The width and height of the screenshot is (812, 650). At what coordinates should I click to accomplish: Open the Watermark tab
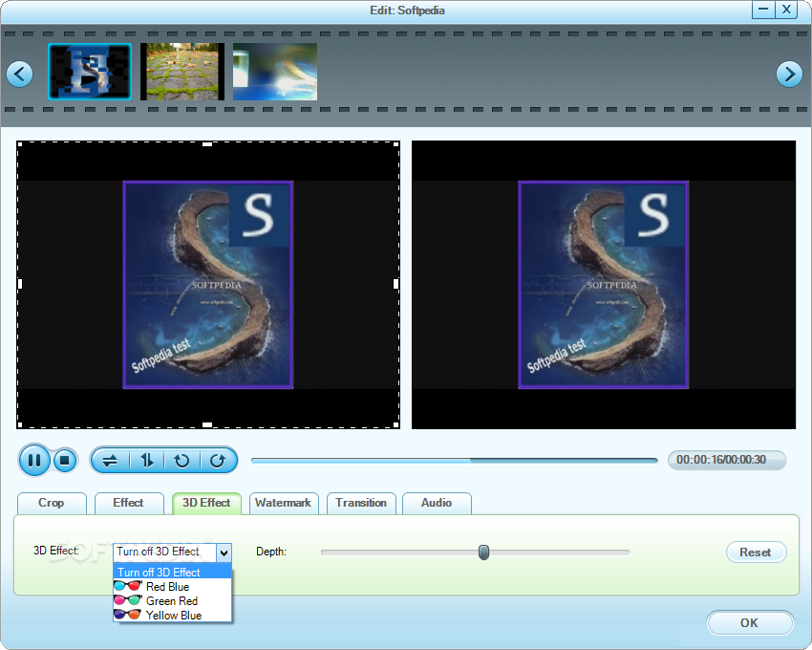[284, 503]
